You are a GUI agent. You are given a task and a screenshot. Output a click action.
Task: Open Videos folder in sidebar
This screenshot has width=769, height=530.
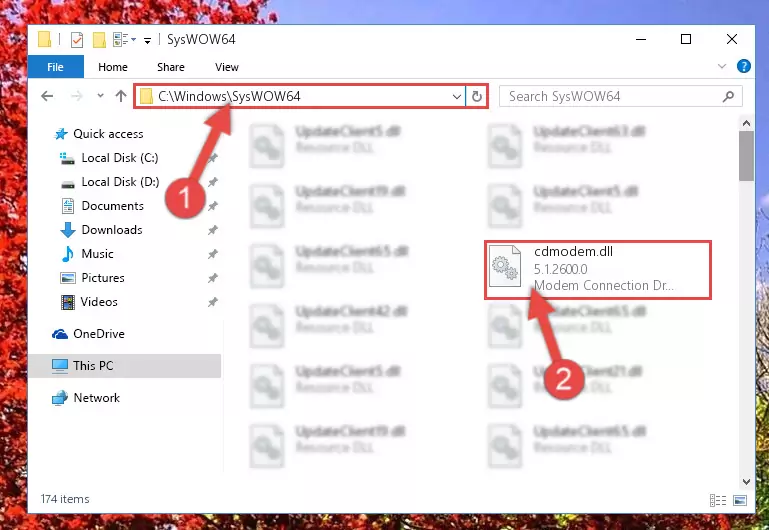pos(99,302)
